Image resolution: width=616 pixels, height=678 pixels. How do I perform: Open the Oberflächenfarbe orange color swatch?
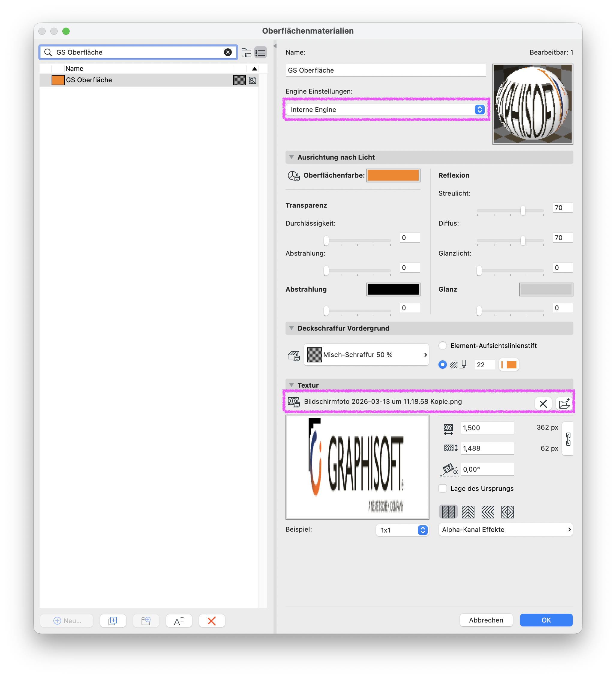click(x=393, y=175)
